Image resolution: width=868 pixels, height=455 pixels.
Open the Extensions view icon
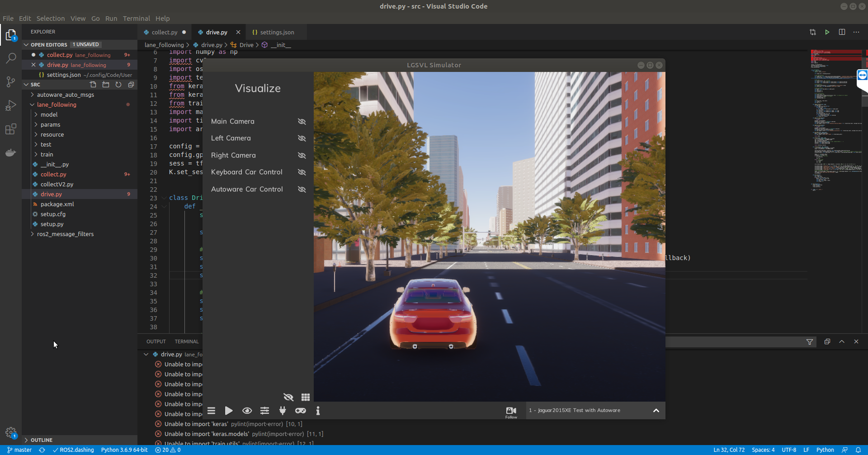[10, 129]
